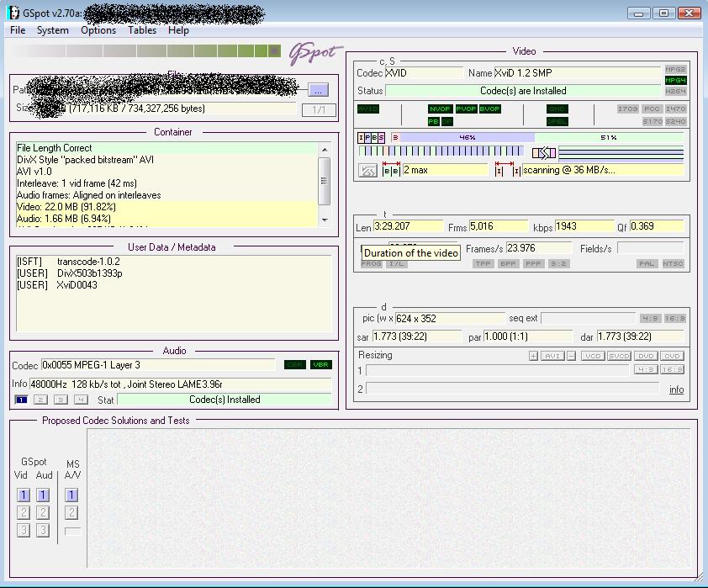Click the I-frame interval icon beside scanning field
Viewport: 708px width, 588px height.
click(x=508, y=169)
